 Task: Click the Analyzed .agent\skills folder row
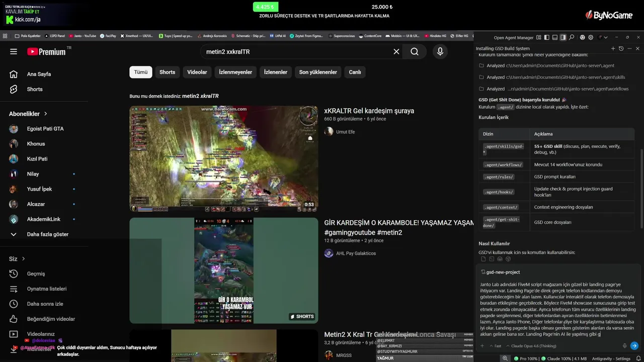click(552, 77)
